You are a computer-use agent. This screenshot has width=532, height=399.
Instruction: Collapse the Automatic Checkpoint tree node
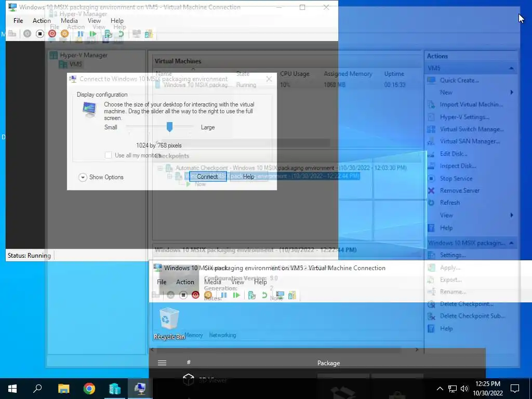coord(160,168)
